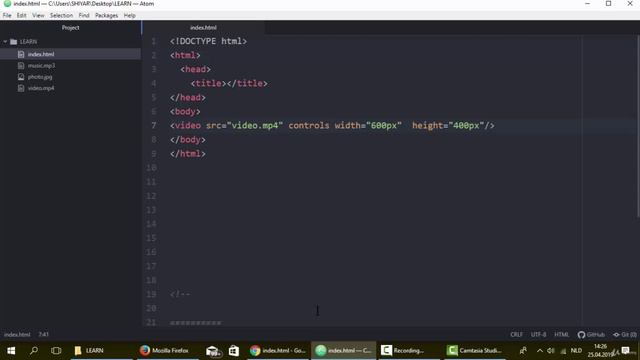Open the Windows notification center
Viewport: 640px width, 360px height.
[625, 351]
